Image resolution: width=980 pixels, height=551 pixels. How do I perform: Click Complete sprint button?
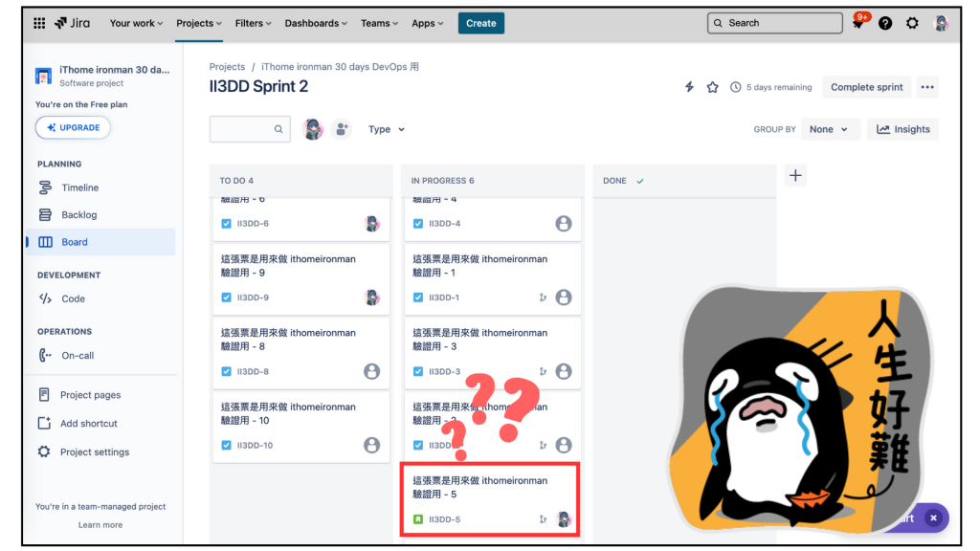[x=866, y=87]
